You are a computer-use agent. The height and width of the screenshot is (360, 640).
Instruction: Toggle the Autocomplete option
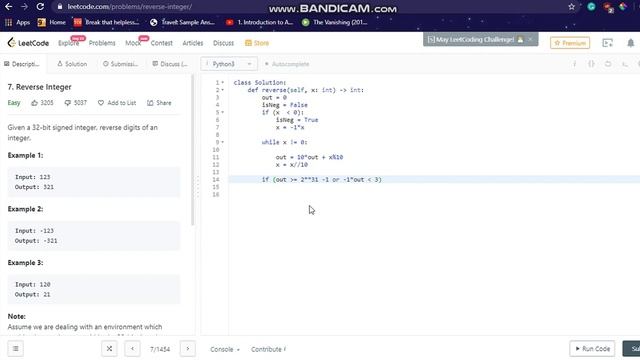(287, 64)
